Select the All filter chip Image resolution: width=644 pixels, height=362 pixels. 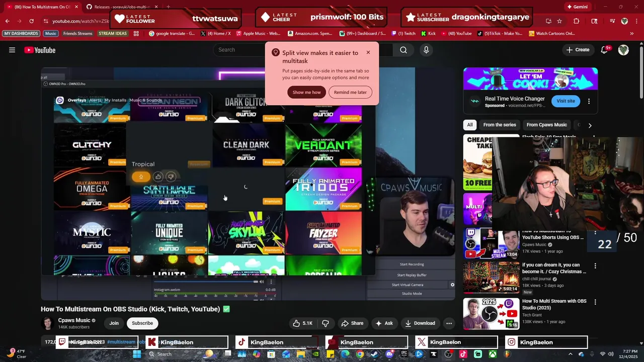click(470, 125)
